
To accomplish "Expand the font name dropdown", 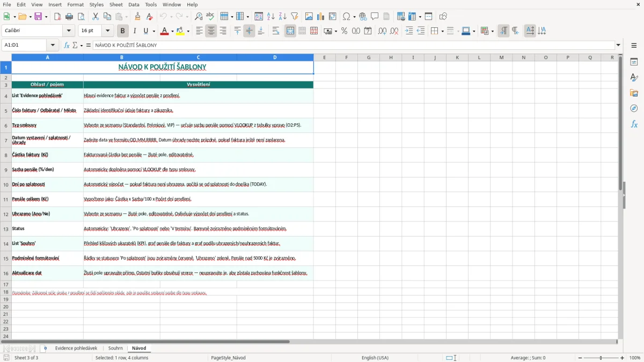I will (x=71, y=31).
